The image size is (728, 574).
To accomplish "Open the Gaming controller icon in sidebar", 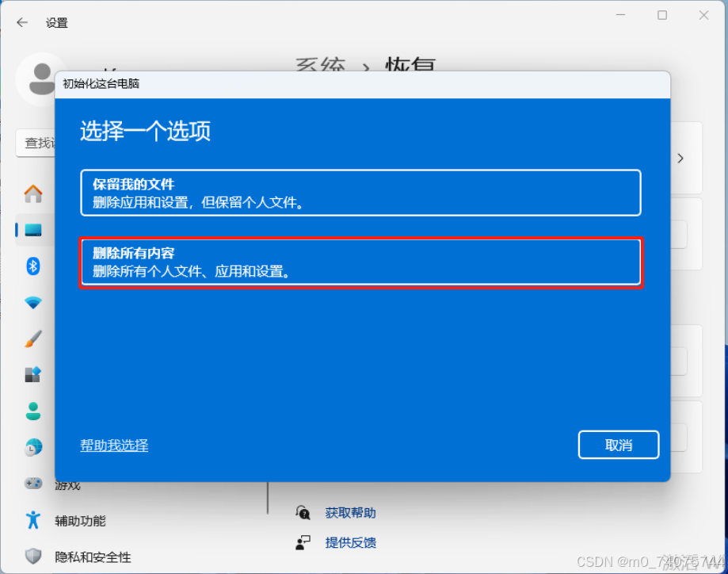I will [x=33, y=484].
